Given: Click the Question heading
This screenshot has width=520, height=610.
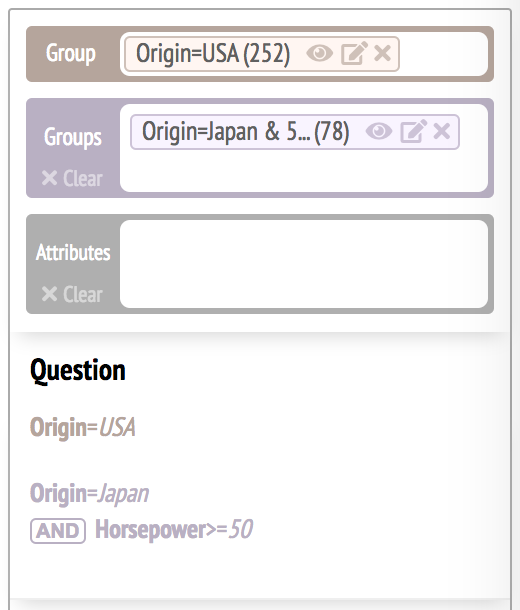Looking at the screenshot, I should coord(78,371).
